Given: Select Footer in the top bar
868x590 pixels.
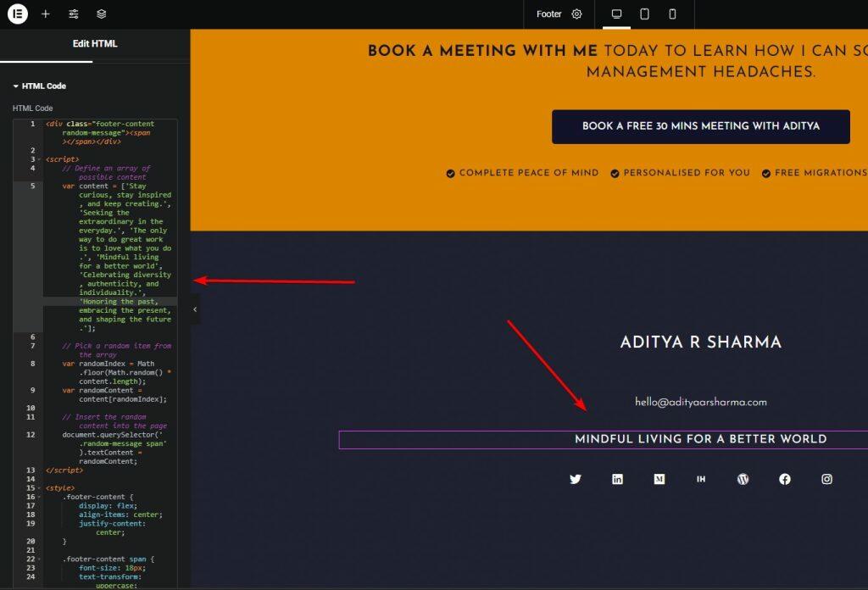Looking at the screenshot, I should click(548, 14).
